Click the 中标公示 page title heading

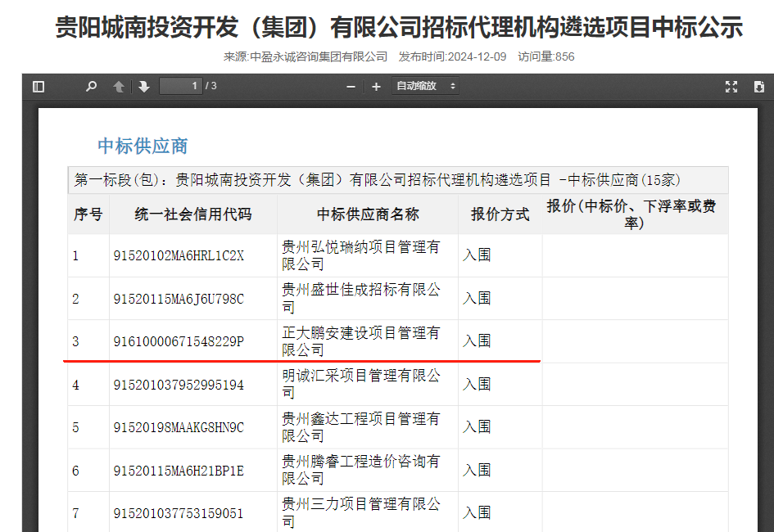click(x=399, y=28)
